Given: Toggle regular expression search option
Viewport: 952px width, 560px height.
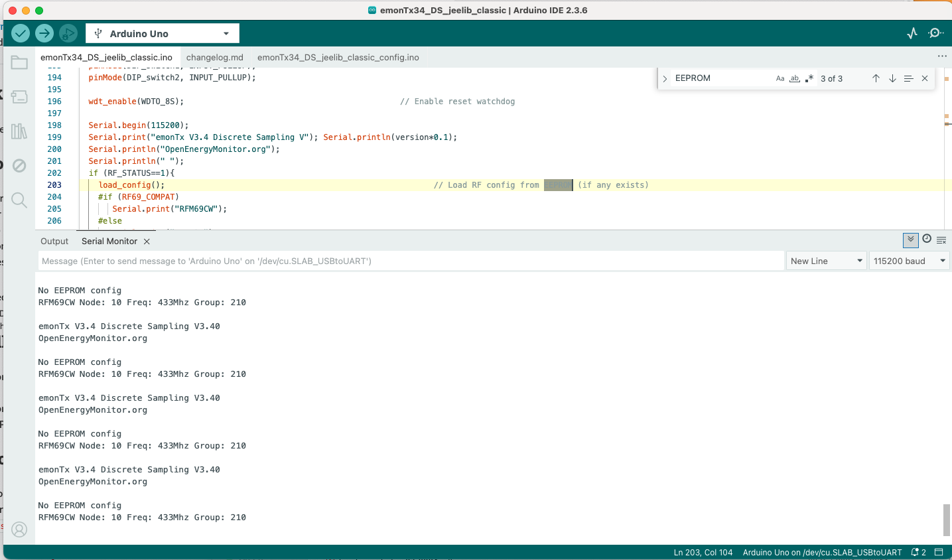Looking at the screenshot, I should [x=809, y=78].
